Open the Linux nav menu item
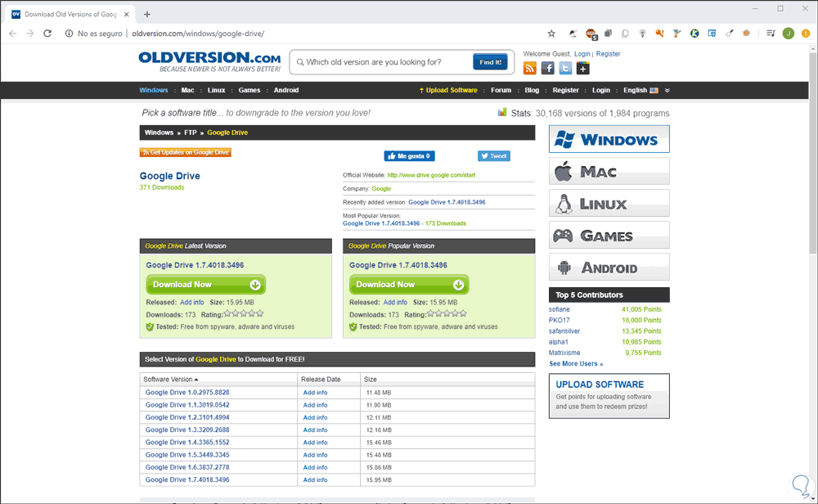 tap(217, 90)
